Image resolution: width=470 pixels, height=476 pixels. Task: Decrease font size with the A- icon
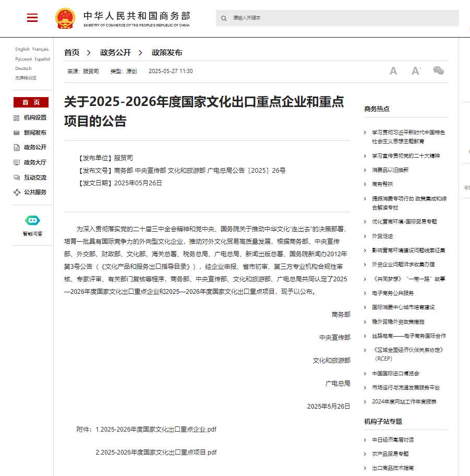393,70
